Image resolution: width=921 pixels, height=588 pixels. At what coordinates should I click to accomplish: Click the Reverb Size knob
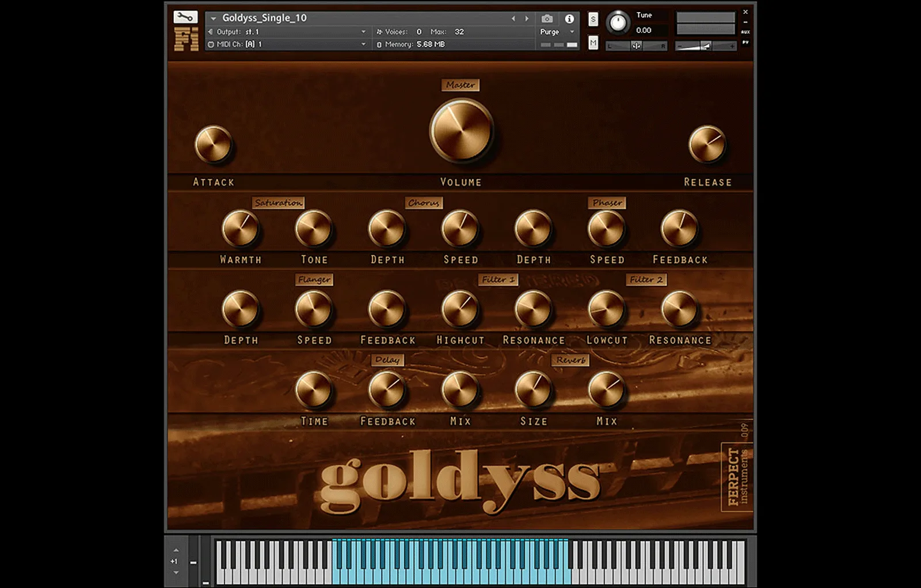pos(533,390)
